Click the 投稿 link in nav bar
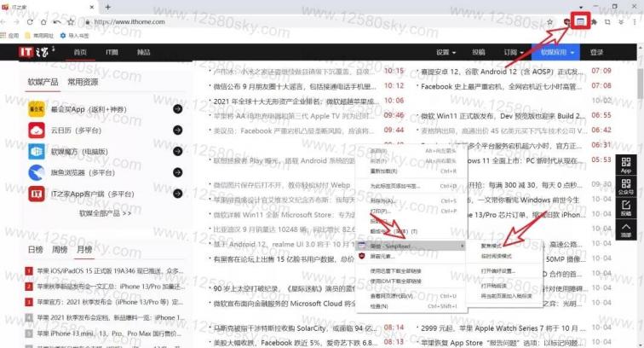Screen dimensions: 644x348 (x=479, y=52)
